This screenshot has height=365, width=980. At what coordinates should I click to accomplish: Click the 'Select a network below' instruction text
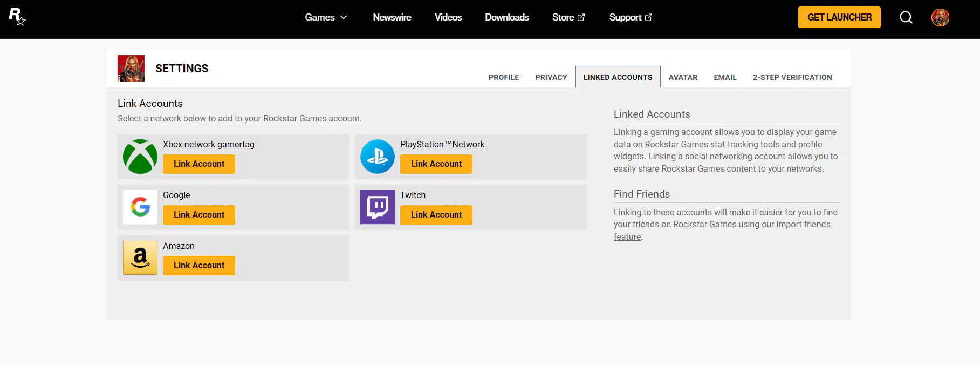(x=239, y=119)
